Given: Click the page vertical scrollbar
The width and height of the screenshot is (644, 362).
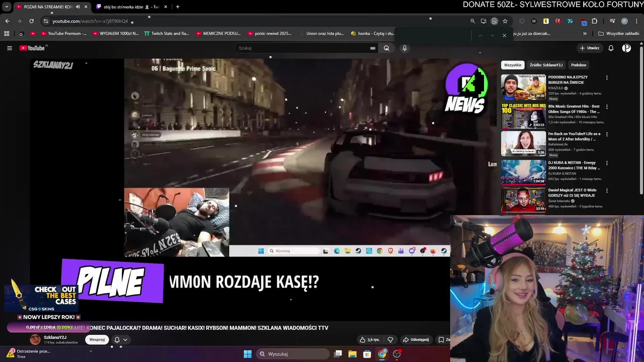Looking at the screenshot, I should click(641, 121).
